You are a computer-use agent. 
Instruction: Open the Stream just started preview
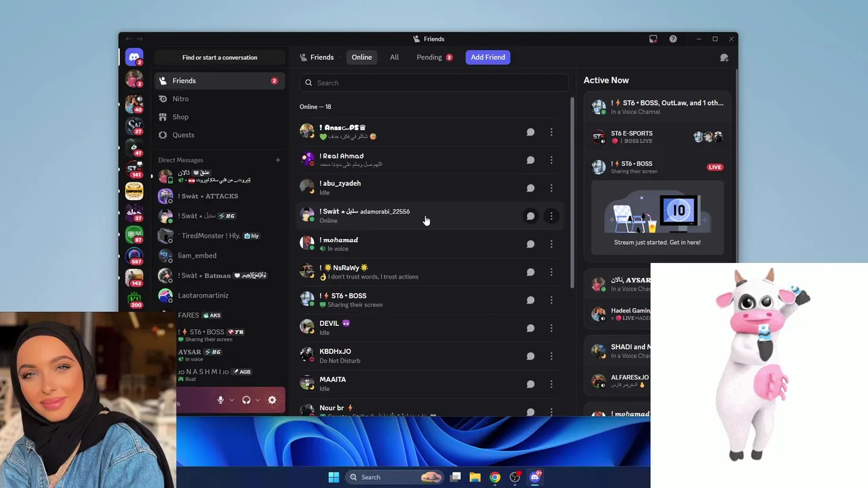pyautogui.click(x=657, y=217)
